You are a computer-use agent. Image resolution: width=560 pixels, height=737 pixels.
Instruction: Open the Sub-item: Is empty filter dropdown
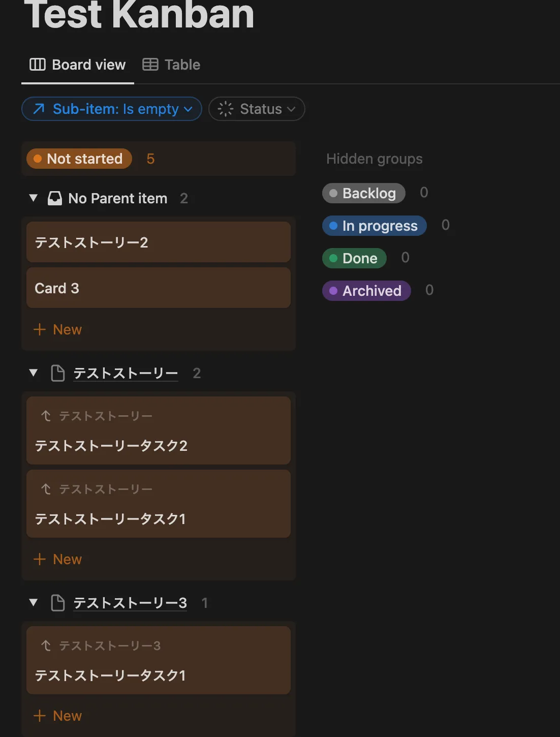coord(112,109)
